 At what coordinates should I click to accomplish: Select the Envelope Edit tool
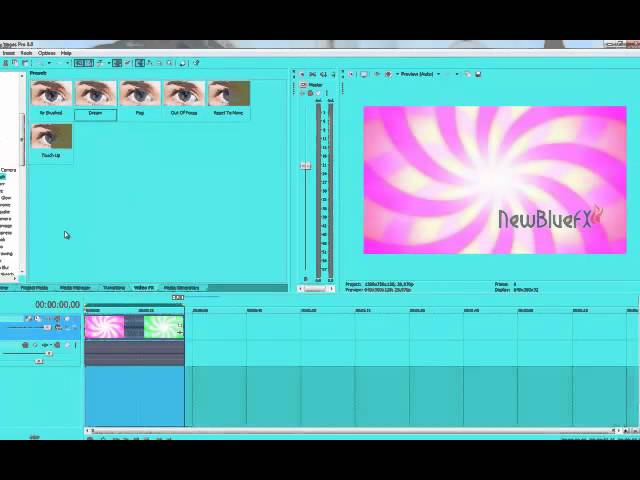coord(149,63)
